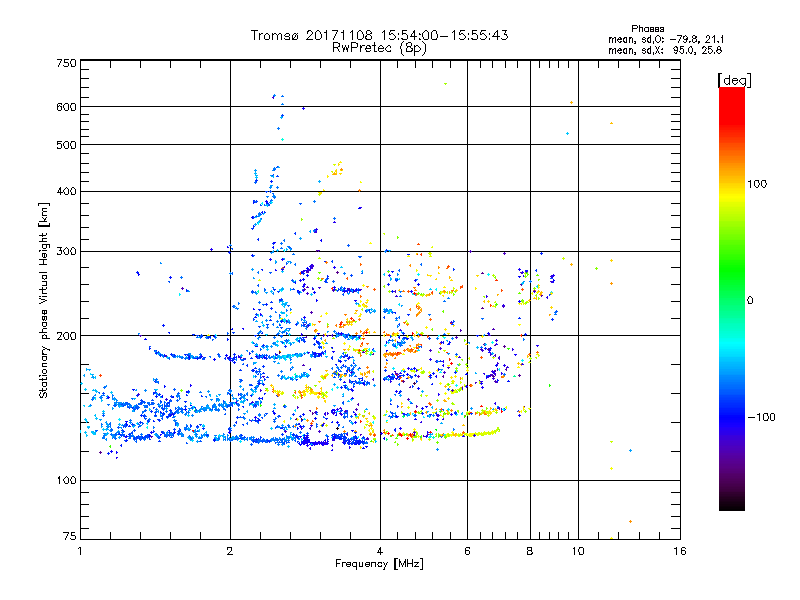
Task: Click the "500" height axis tick label
Action: click(66, 145)
